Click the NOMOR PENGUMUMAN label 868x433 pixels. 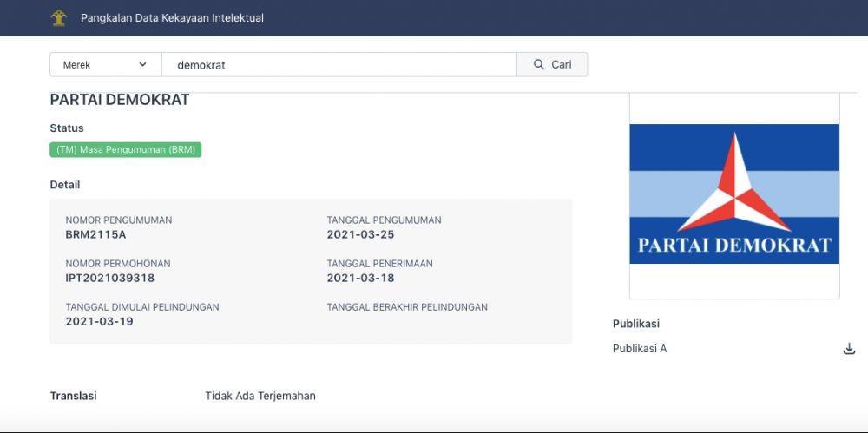point(118,220)
